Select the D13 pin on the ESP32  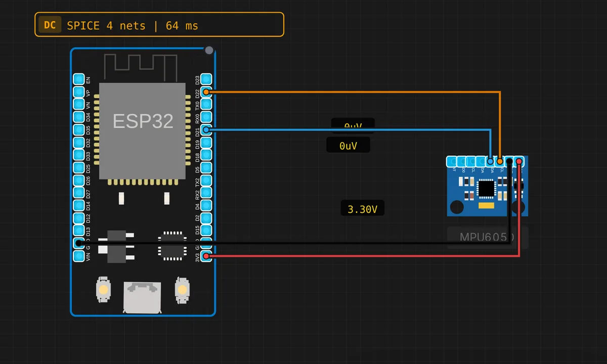(79, 231)
